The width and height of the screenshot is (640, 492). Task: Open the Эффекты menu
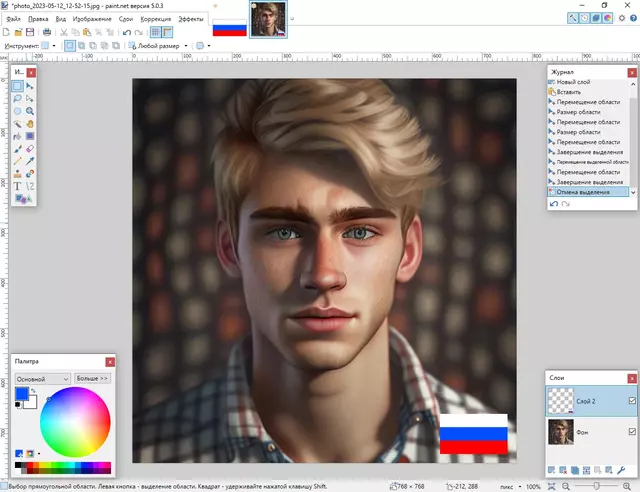click(191, 19)
